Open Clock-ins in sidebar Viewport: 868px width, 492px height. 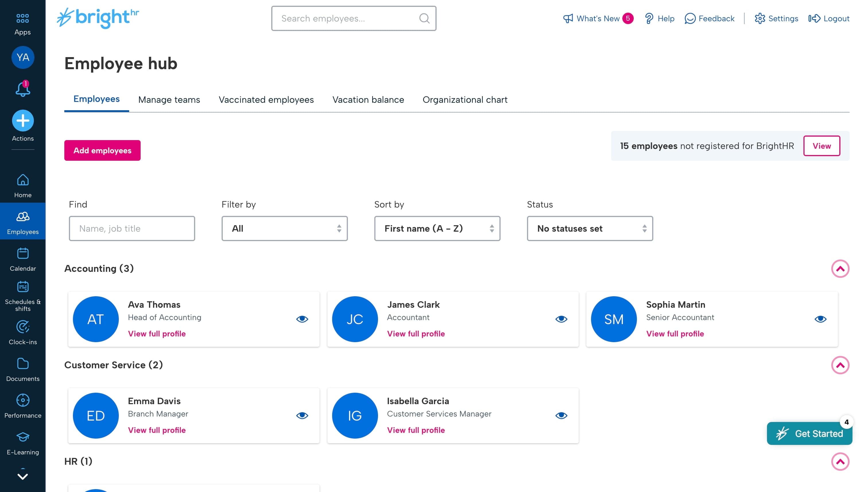[23, 333]
